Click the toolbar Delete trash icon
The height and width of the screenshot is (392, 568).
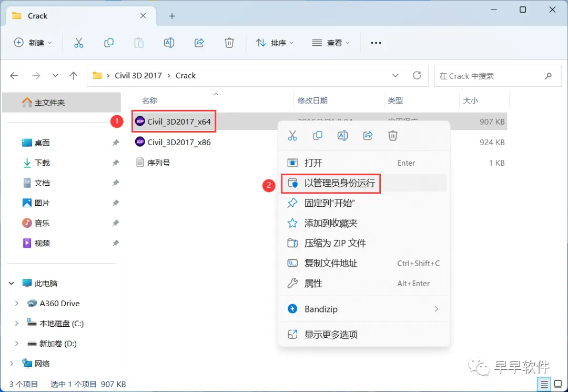229,43
